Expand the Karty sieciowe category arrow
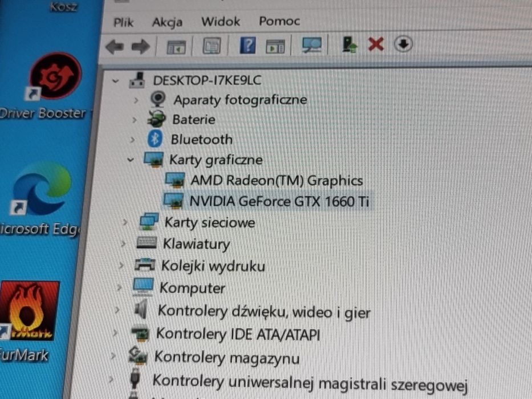Viewport: 532px width, 399px height. 125,222
